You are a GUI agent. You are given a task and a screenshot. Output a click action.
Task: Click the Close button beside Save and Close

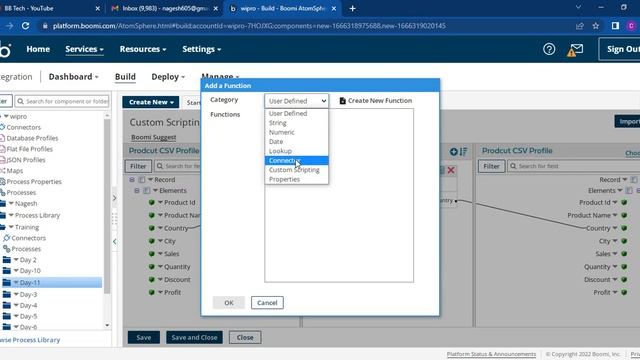coord(245,338)
